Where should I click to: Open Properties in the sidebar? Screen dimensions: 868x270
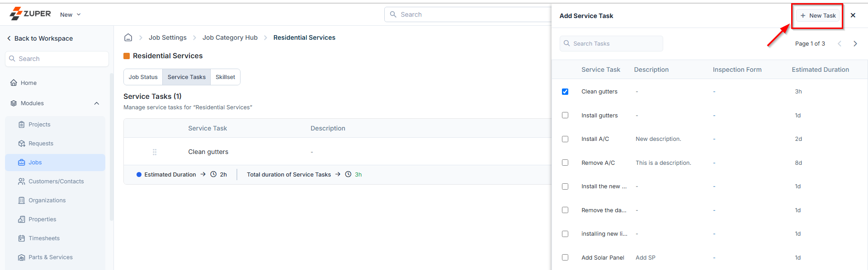click(55, 219)
